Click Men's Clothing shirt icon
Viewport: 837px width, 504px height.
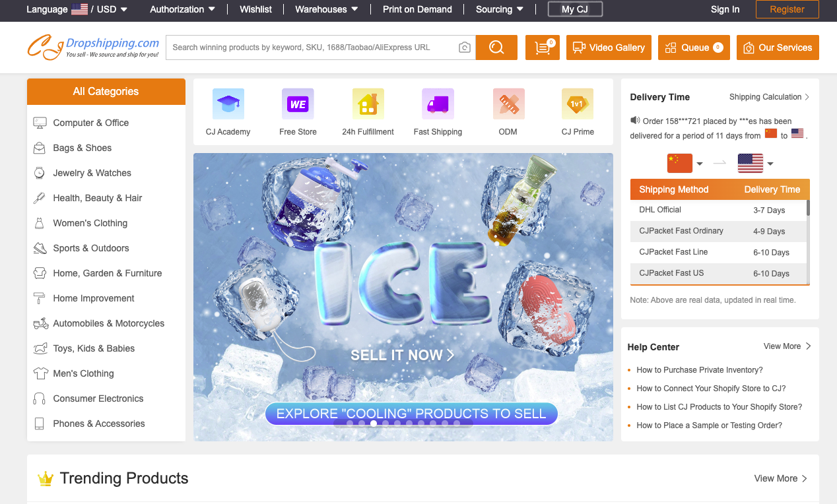point(41,373)
